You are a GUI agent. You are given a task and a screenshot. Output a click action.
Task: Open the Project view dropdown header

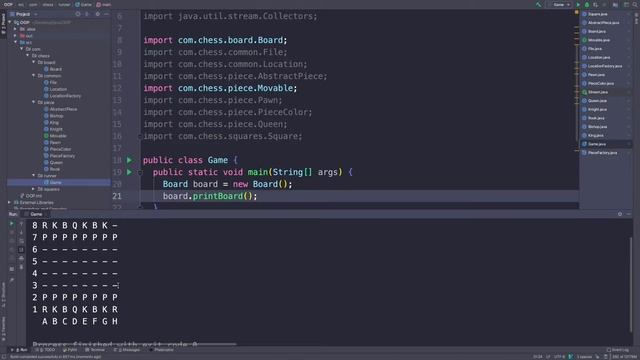24,14
